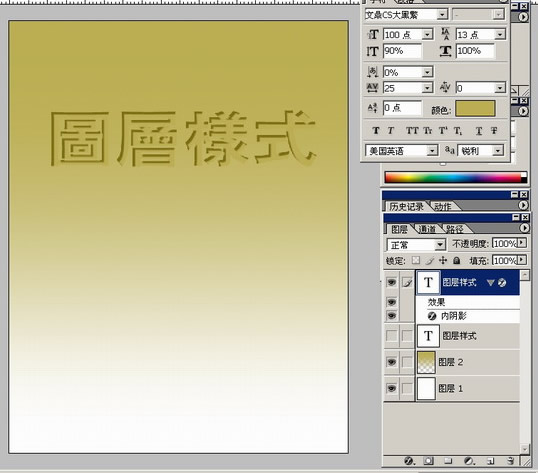Click the Create new layer icon
Image resolution: width=538 pixels, height=473 pixels.
click(x=490, y=461)
